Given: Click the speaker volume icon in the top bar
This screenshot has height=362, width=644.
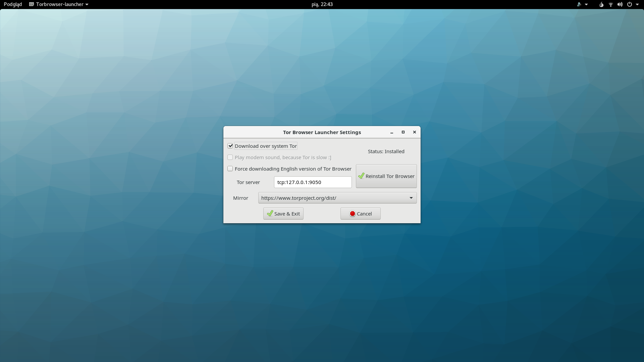Looking at the screenshot, I should 620,4.
